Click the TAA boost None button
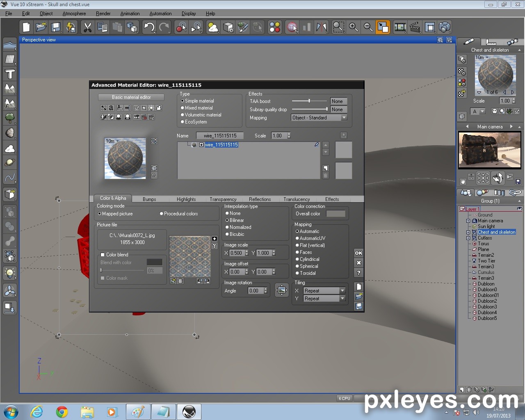The width and height of the screenshot is (525, 420). point(339,101)
